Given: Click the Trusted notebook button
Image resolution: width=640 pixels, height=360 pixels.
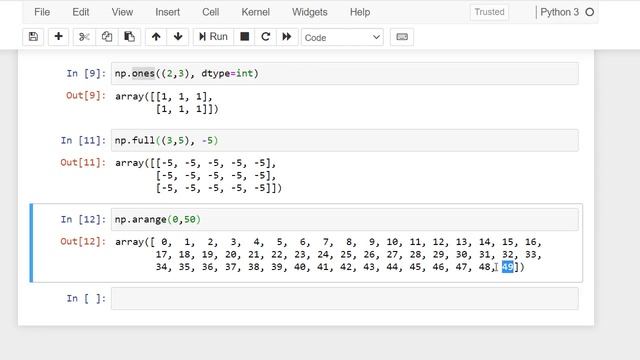Looking at the screenshot, I should pos(489,12).
